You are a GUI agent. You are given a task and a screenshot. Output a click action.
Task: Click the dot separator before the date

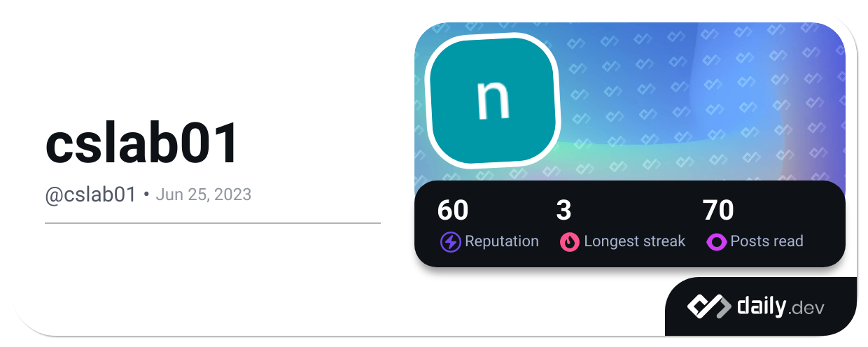(146, 194)
